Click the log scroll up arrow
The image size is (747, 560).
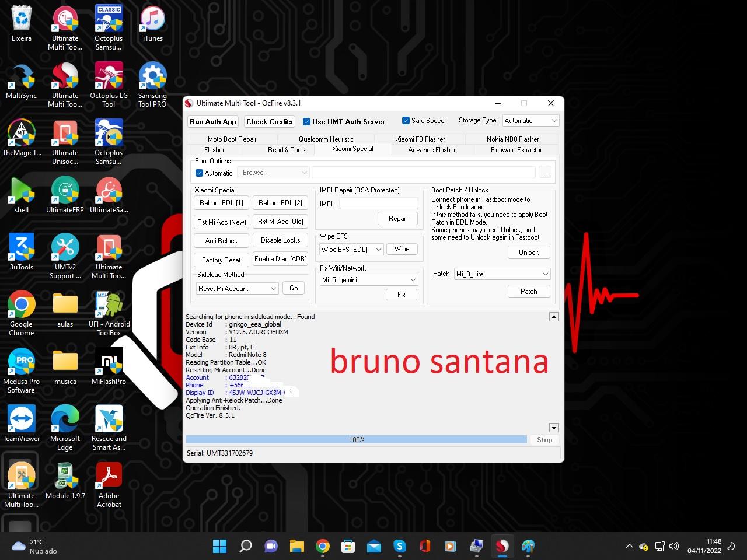pyautogui.click(x=554, y=317)
